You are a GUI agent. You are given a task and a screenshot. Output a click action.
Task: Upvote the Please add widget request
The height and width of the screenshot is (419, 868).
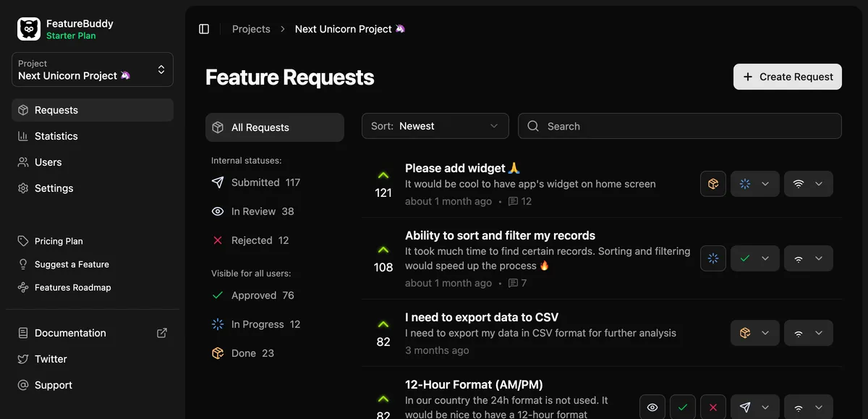(x=383, y=176)
